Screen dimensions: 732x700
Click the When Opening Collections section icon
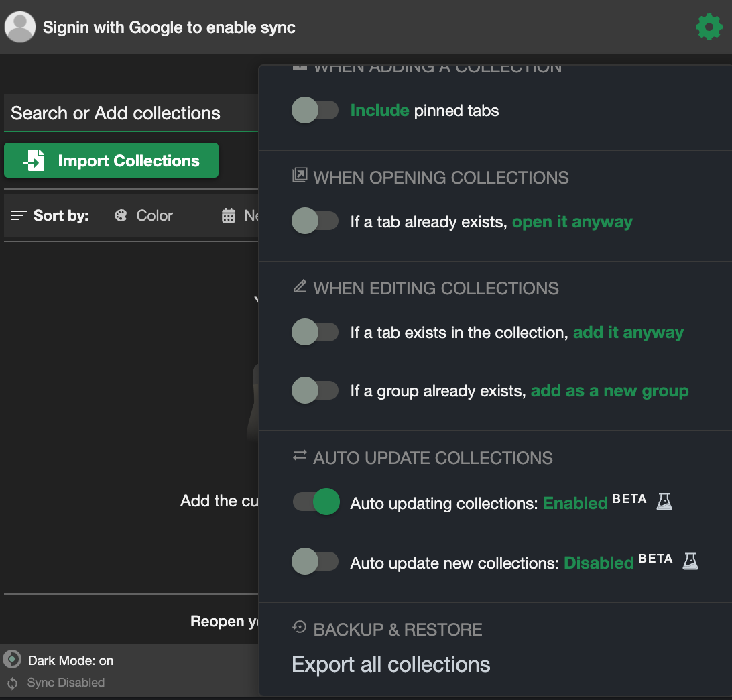[300, 175]
